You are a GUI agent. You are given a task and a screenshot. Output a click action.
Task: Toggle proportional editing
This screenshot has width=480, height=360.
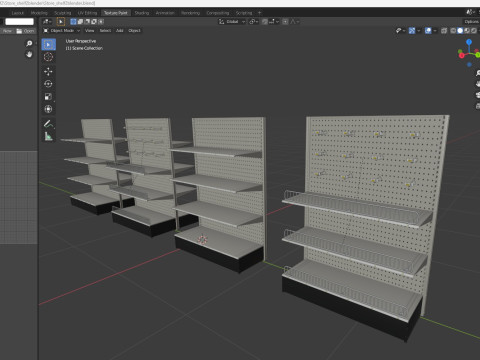285,22
